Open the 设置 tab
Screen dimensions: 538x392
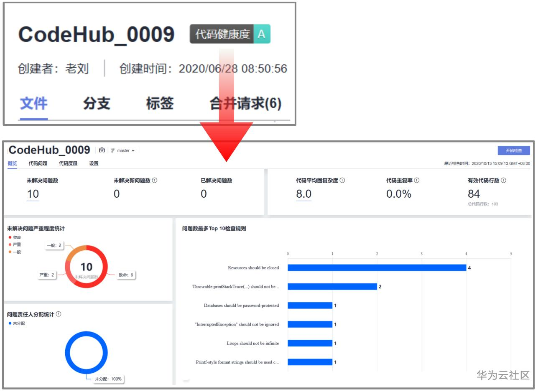click(x=94, y=163)
